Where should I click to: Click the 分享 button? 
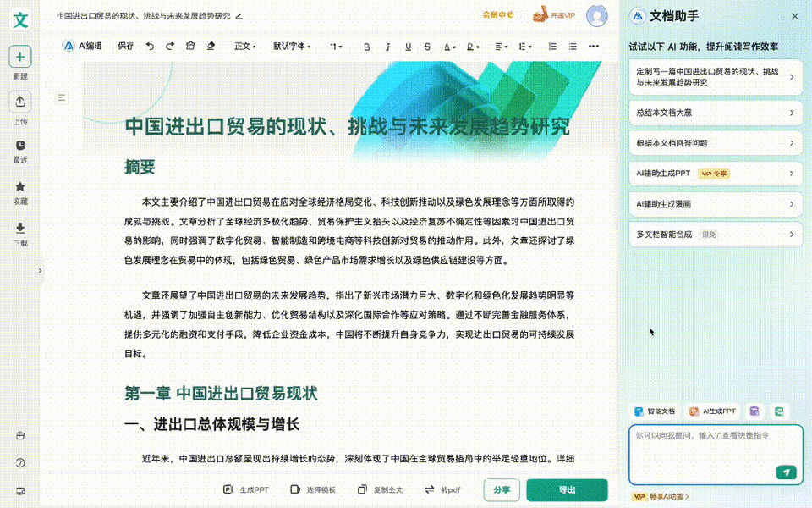coord(502,490)
